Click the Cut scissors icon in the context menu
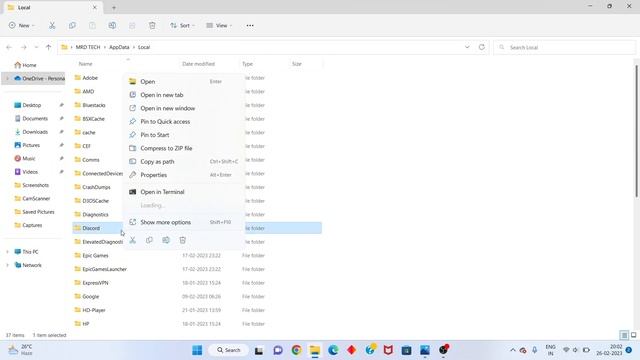The width and height of the screenshot is (640, 360). coord(133,240)
